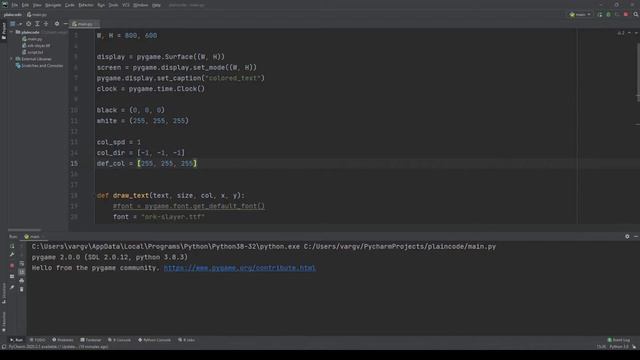The width and height of the screenshot is (640, 360).
Task: Click the caret position in the status bar
Action: click(x=601, y=347)
